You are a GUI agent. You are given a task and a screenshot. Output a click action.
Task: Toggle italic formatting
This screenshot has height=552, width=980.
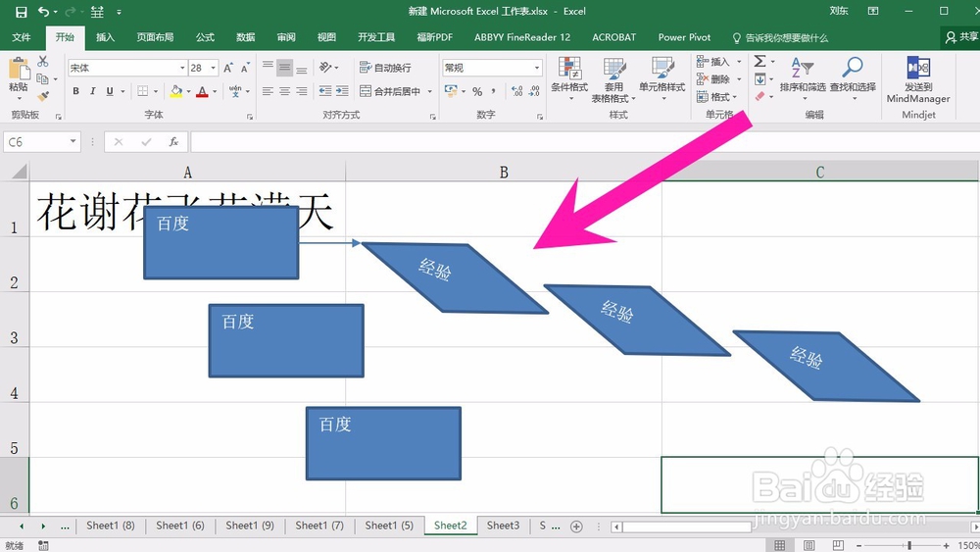tap(92, 91)
